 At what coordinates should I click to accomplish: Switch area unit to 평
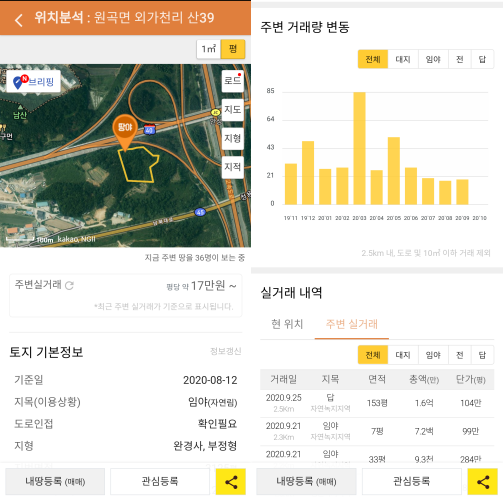tap(233, 49)
